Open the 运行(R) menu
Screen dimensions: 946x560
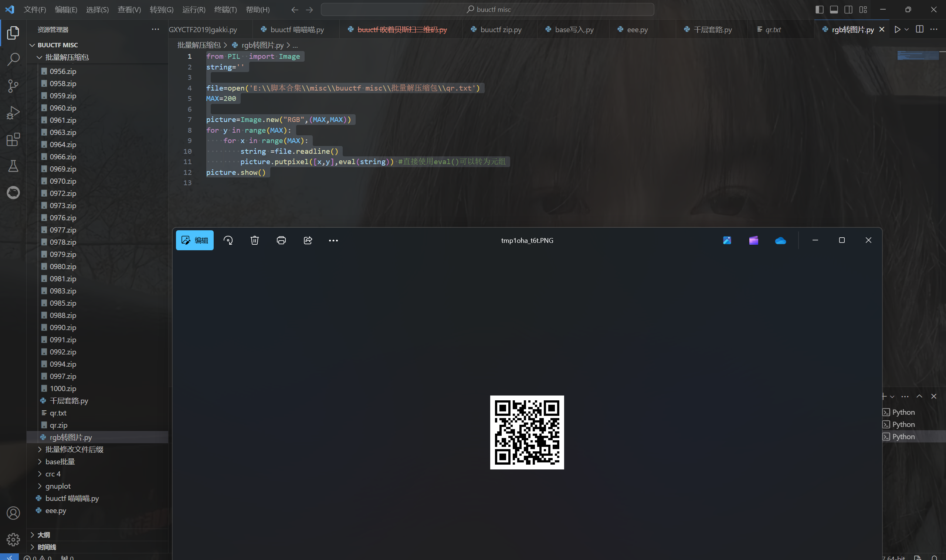tap(194, 10)
